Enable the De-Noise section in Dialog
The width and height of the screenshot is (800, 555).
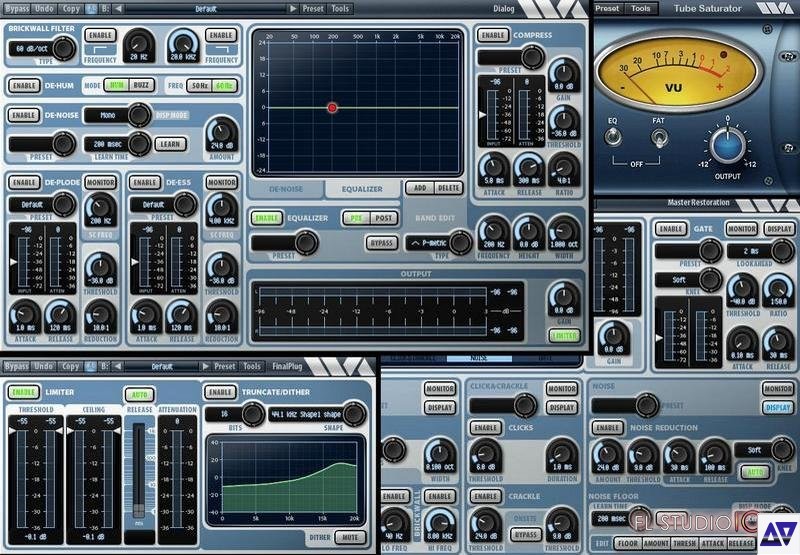tap(24, 115)
